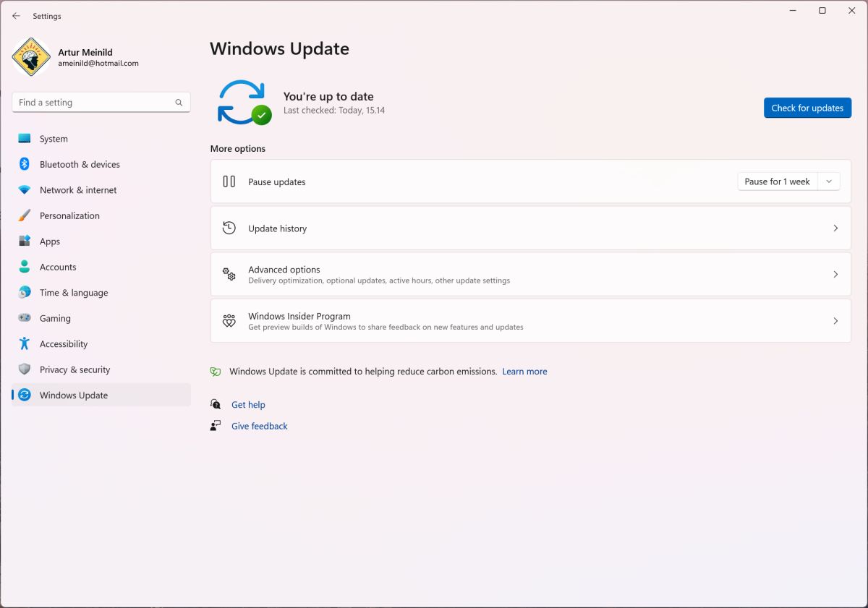
Task: Click 'Get preview builds of Windows' description
Action: tap(386, 327)
